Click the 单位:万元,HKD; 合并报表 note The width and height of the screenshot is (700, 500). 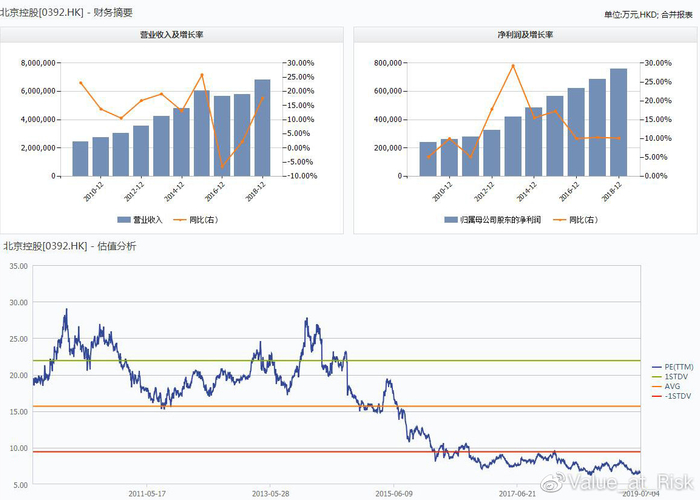click(648, 15)
